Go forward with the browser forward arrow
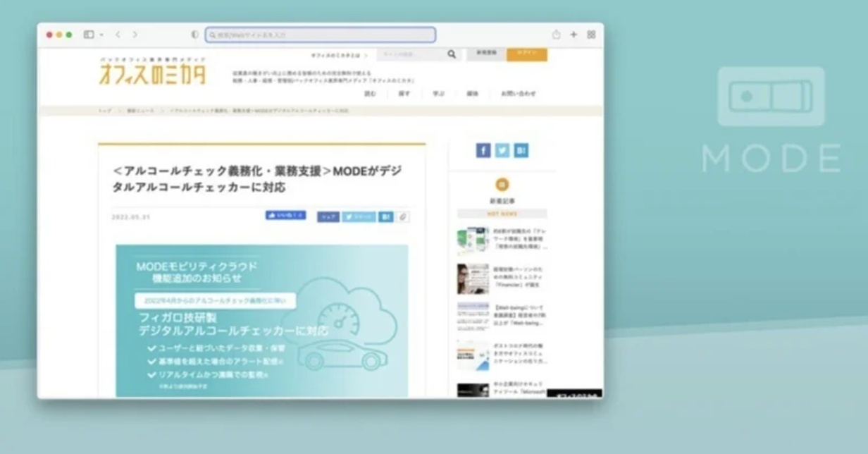 pyautogui.click(x=135, y=35)
